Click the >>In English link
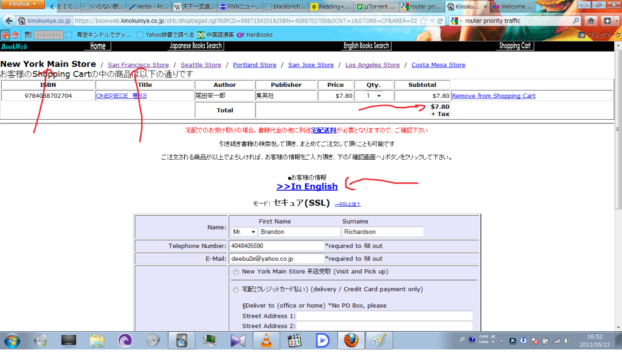622x364 pixels. pos(307,187)
